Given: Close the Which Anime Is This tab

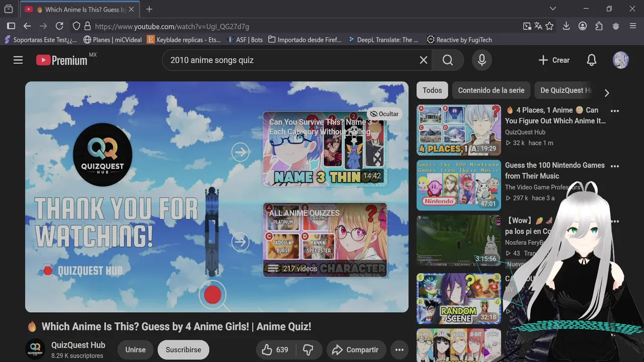Looking at the screenshot, I should coord(132,9).
